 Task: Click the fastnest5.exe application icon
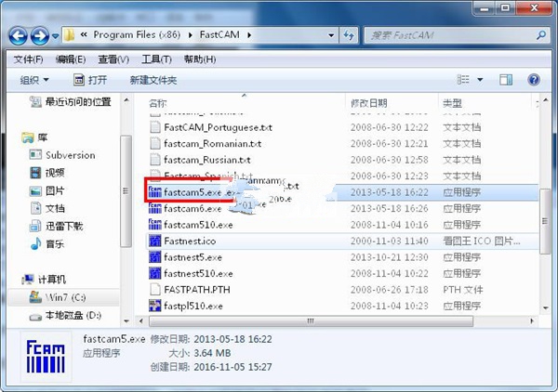click(x=154, y=257)
